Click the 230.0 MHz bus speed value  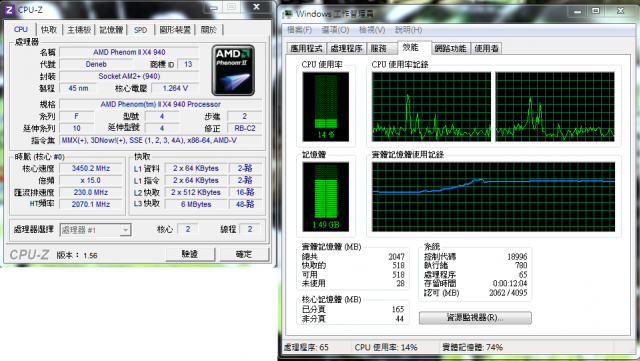coord(91,192)
